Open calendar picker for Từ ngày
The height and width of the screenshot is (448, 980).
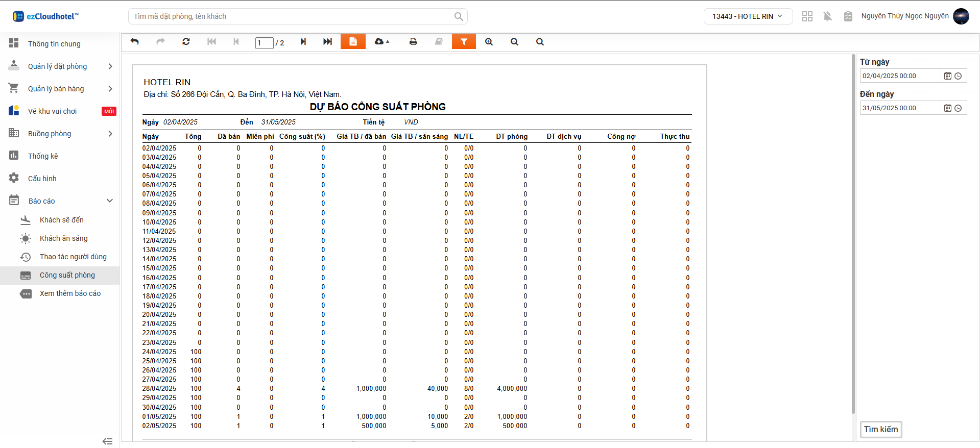(947, 76)
